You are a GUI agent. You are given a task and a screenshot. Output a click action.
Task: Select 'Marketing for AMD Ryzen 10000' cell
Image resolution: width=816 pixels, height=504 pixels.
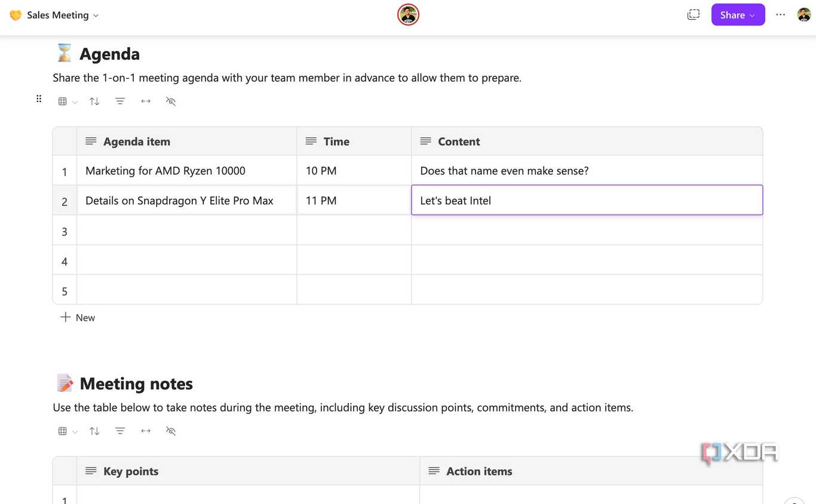(186, 171)
